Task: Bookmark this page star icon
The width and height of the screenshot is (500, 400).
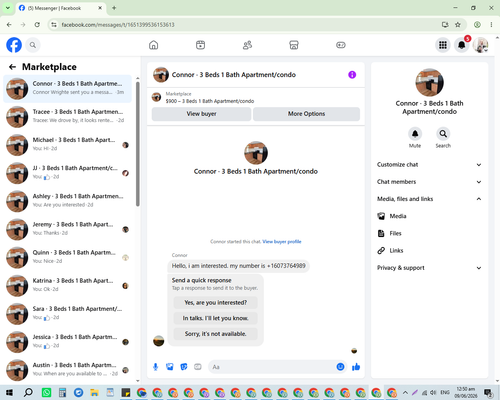Action: (x=458, y=25)
